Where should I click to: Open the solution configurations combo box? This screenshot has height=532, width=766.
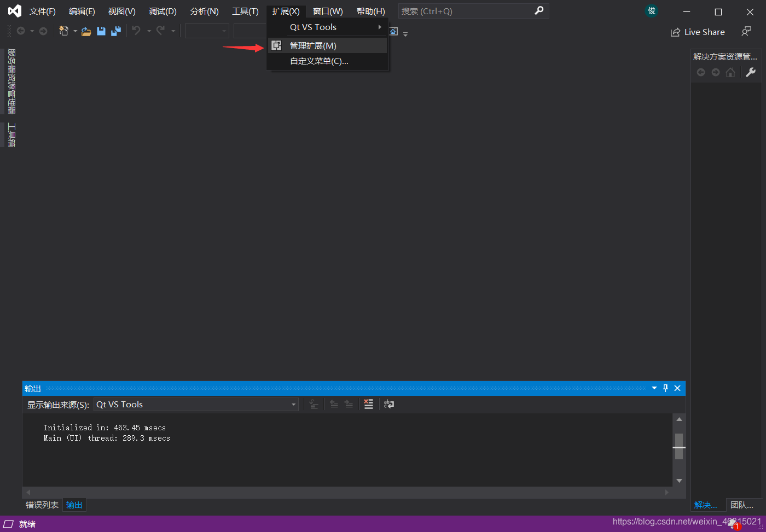point(207,31)
